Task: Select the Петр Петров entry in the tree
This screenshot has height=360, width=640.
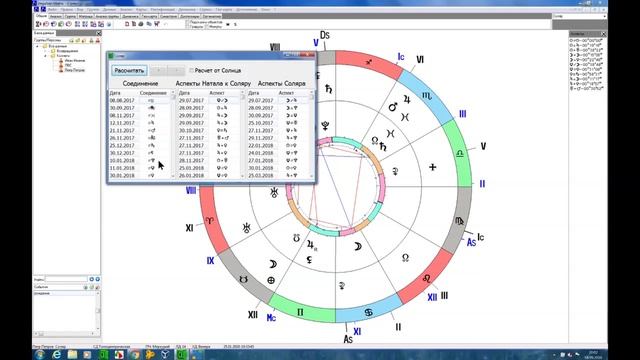Action: [x=75, y=70]
